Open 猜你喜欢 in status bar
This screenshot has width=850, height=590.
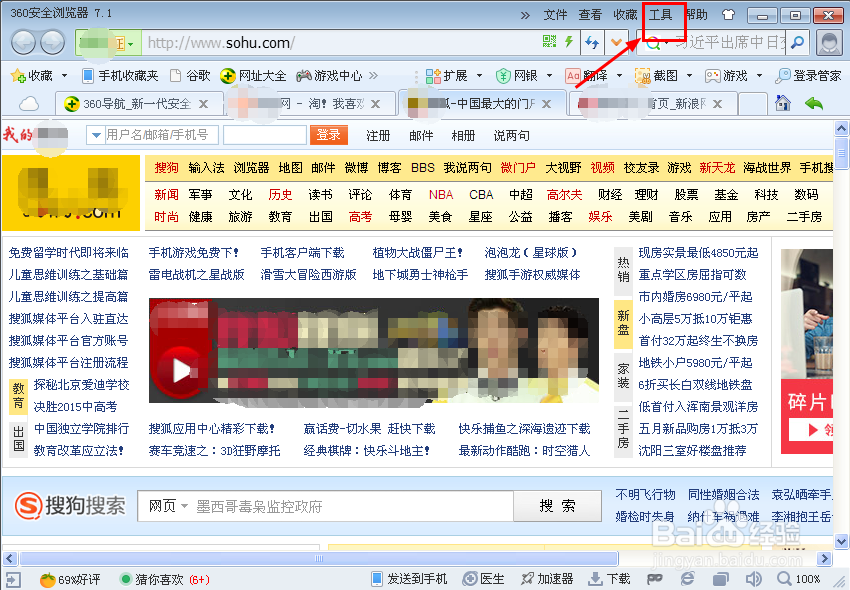coord(165,580)
